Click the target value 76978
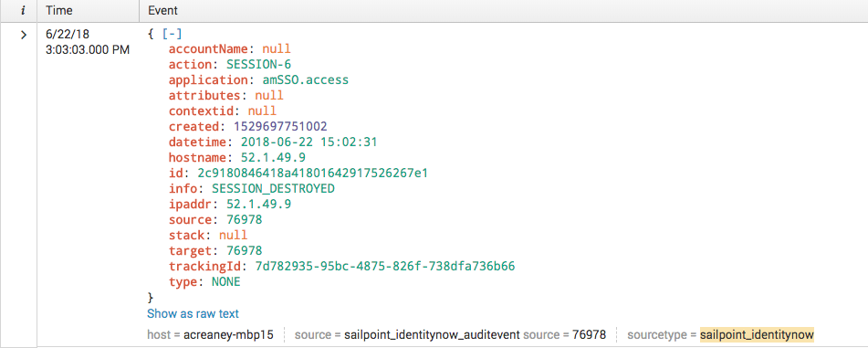The height and width of the screenshot is (348, 868). 244,251
